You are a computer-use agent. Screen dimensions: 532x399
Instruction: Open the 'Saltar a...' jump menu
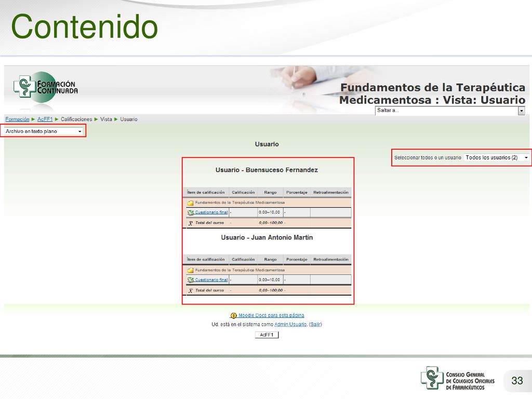[x=450, y=111]
